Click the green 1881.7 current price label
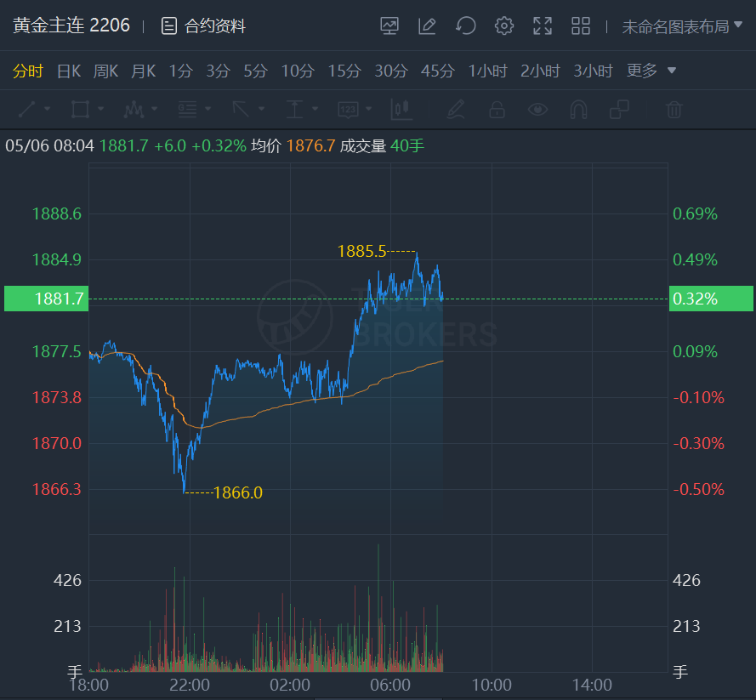The width and height of the screenshot is (756, 700). (46, 299)
